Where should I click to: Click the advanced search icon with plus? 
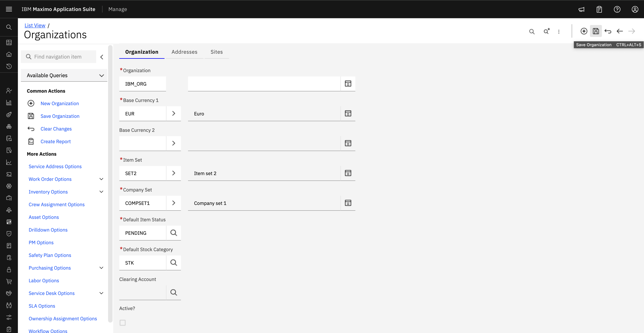pos(547,31)
